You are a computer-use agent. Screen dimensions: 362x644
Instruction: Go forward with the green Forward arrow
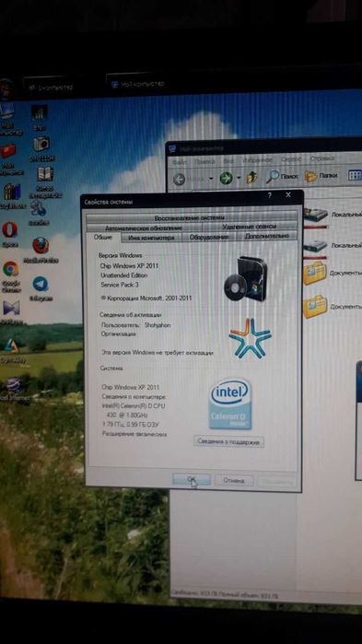[226, 178]
